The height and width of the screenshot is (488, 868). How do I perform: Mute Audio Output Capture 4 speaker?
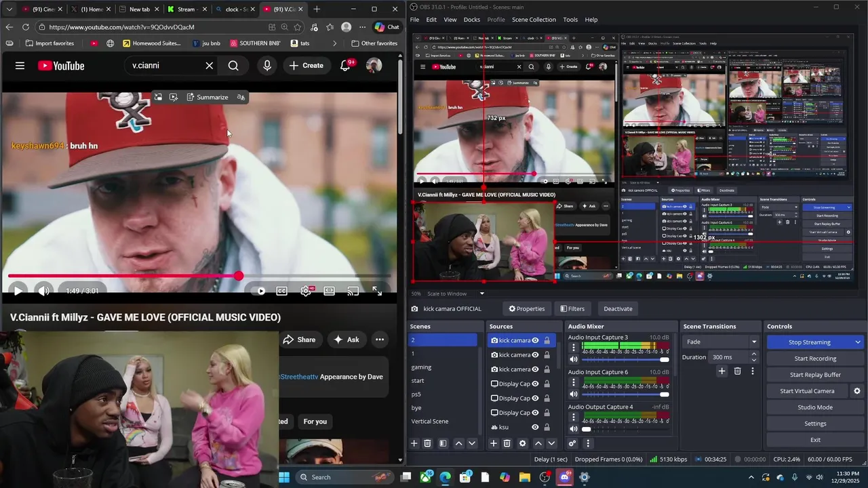(x=574, y=428)
